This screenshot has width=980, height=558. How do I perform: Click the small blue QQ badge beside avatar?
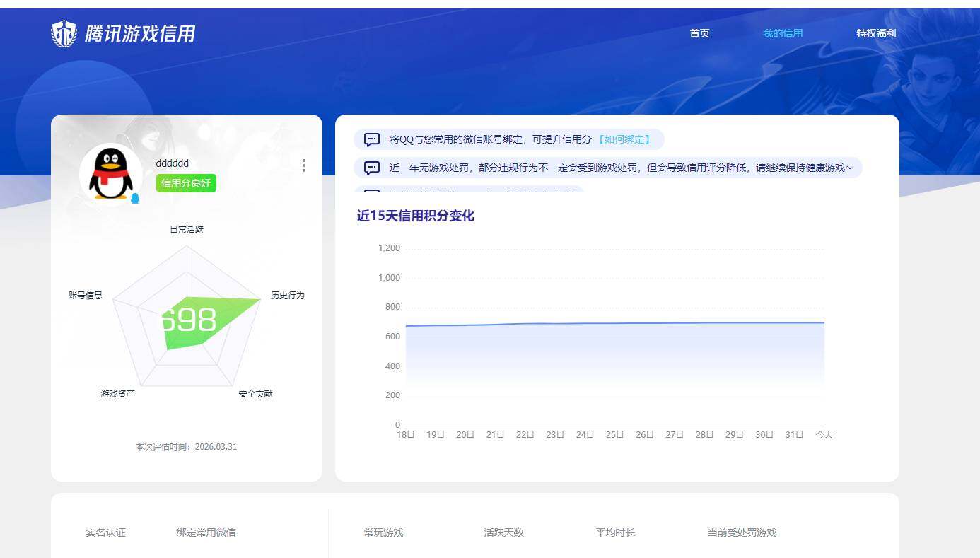[135, 199]
